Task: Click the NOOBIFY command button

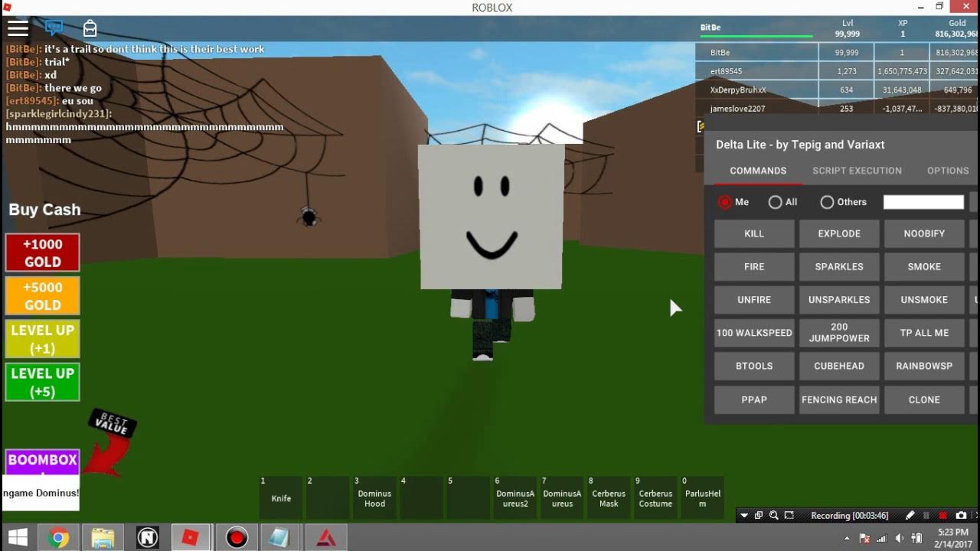Action: pyautogui.click(x=924, y=233)
